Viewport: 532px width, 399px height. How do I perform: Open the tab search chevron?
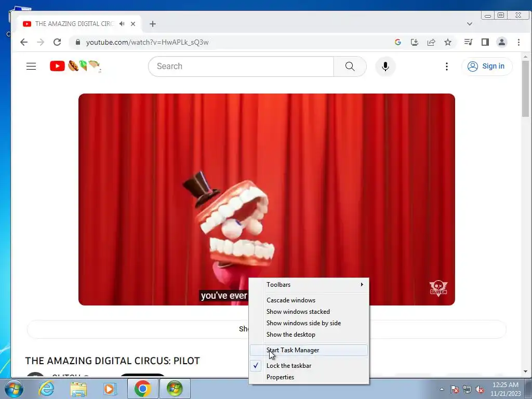[x=470, y=24]
